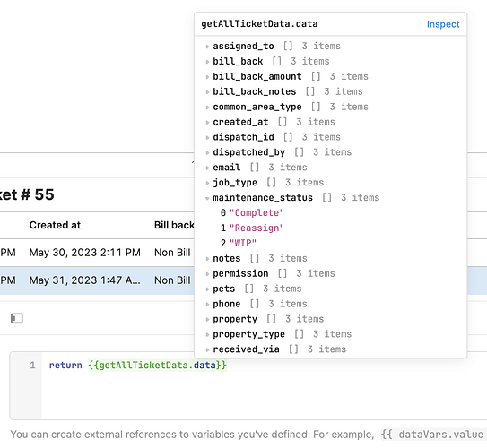487x448 pixels.
Task: Expand the dispatch_id array
Action: coord(207,137)
